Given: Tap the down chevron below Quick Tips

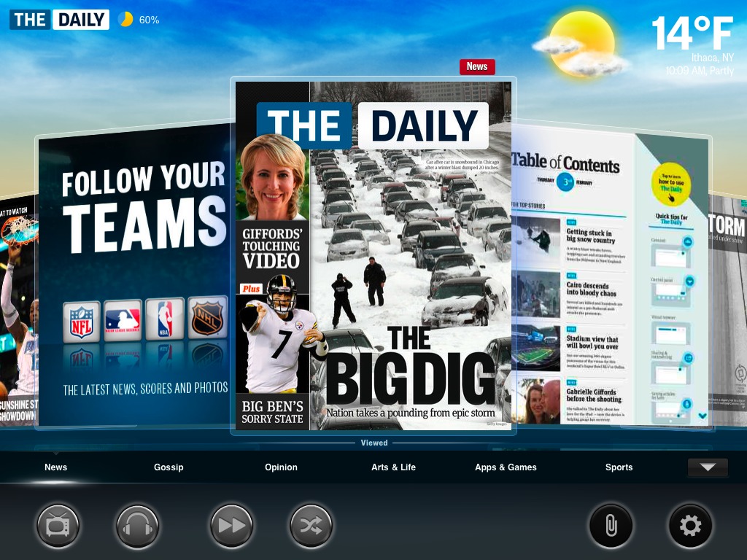Looking at the screenshot, I should (702, 415).
